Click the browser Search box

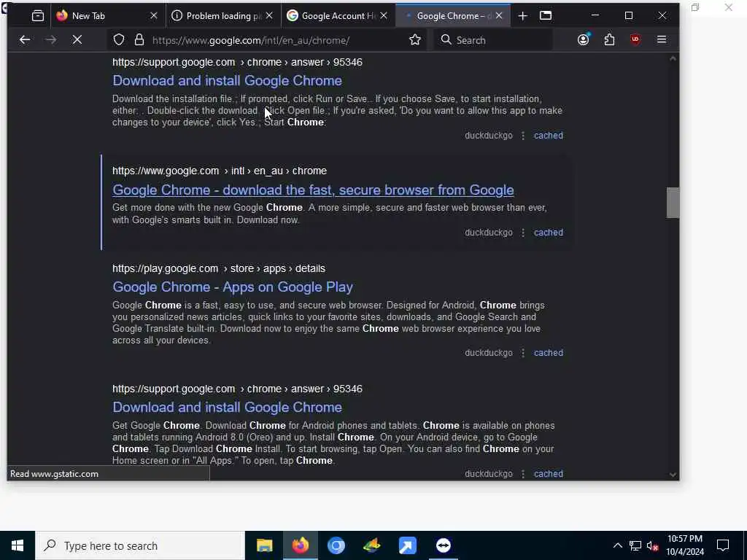tap(493, 40)
